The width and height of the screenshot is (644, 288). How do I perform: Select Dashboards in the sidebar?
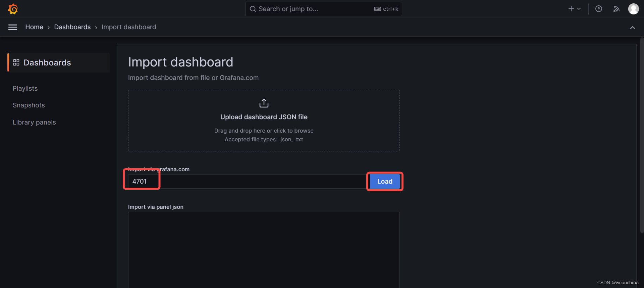tap(59, 63)
